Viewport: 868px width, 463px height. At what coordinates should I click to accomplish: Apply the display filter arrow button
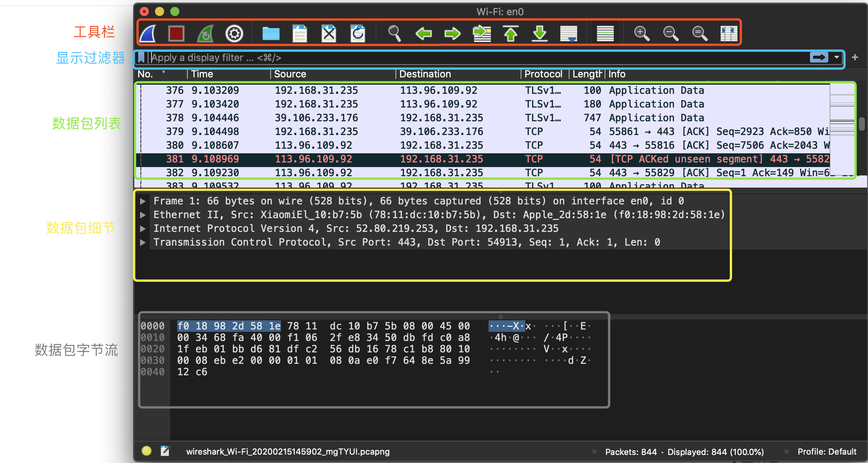(819, 57)
